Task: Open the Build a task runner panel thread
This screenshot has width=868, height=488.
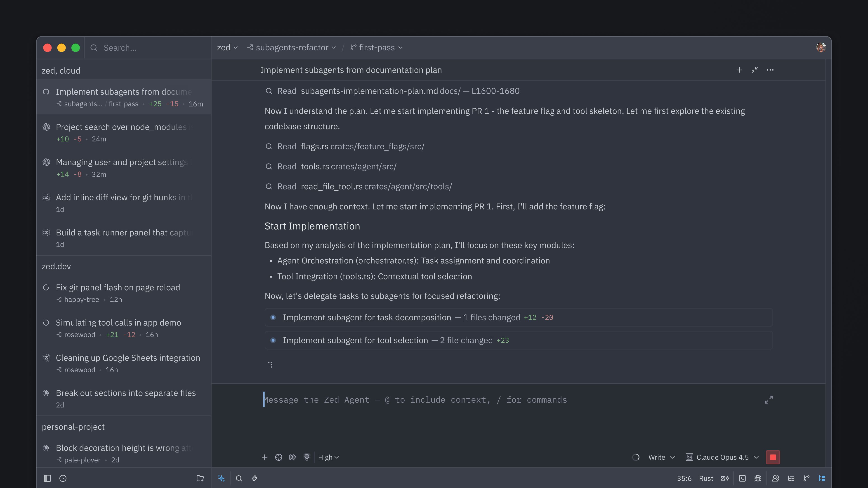Action: (x=124, y=238)
